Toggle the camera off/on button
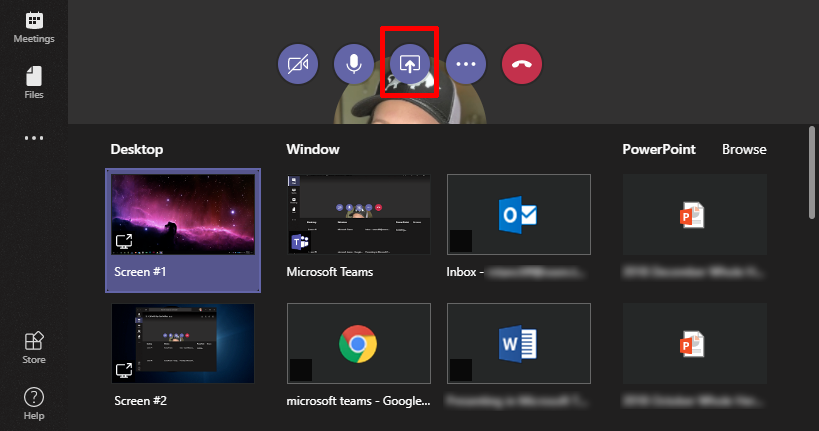 [297, 64]
